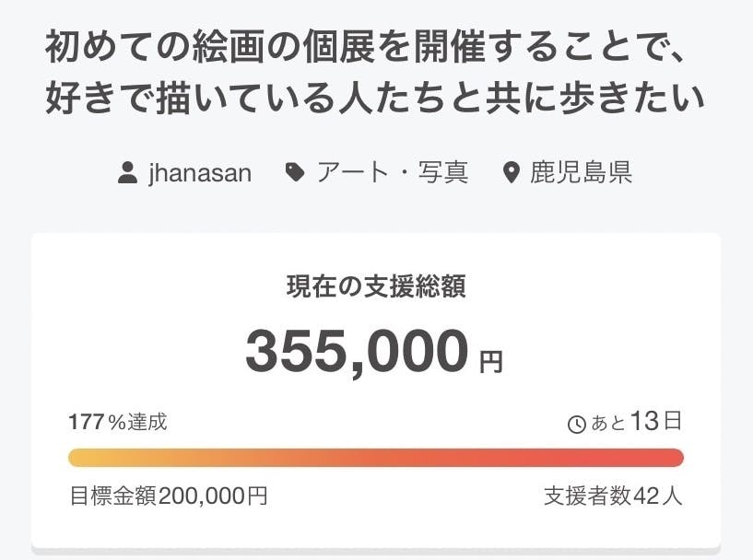The width and height of the screenshot is (753, 560).
Task: Click the 目標金額200,000円 goal text
Action: click(169, 496)
